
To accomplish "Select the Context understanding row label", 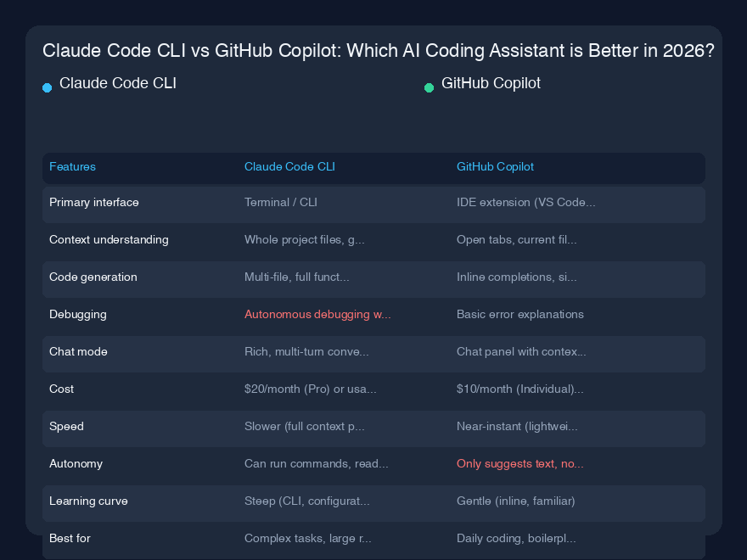I will coord(109,239).
